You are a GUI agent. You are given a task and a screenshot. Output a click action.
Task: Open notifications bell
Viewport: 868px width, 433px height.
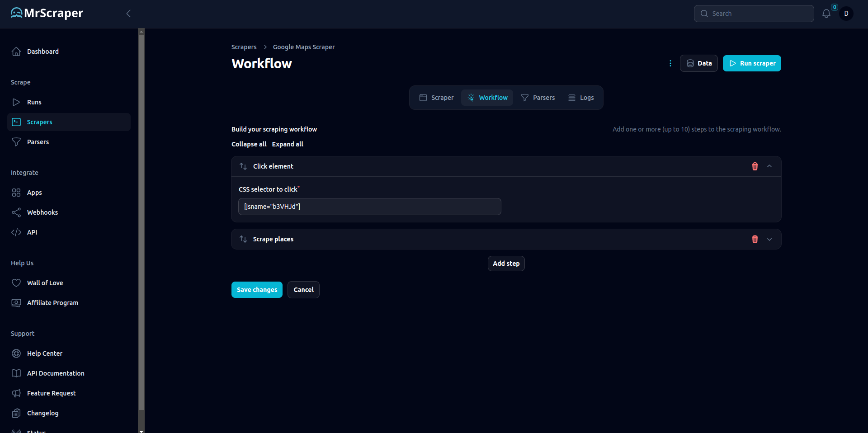click(x=826, y=14)
